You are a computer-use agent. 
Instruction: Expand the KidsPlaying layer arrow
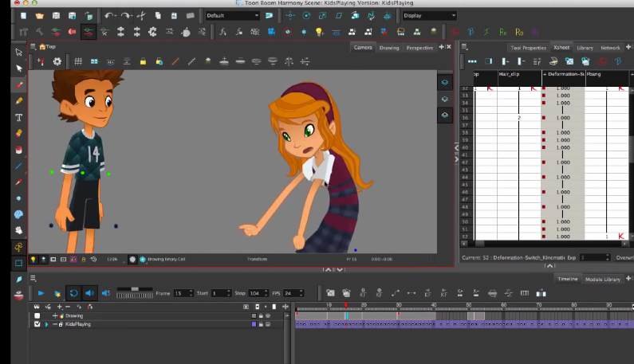pos(46,324)
